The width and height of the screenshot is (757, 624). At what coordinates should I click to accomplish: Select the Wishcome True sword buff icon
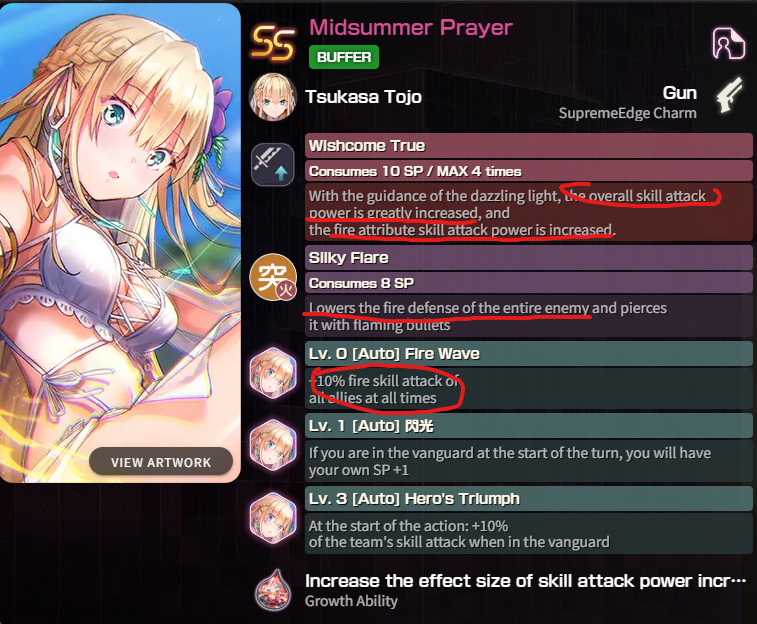tap(273, 165)
